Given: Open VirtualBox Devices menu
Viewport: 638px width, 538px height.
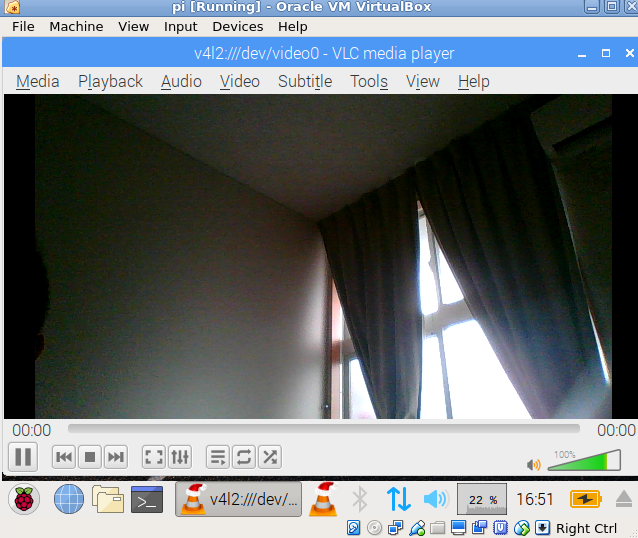Looking at the screenshot, I should (238, 26).
